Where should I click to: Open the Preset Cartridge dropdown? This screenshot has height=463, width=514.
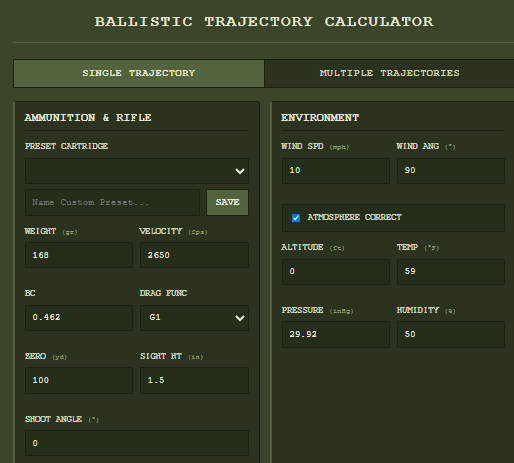click(x=137, y=171)
